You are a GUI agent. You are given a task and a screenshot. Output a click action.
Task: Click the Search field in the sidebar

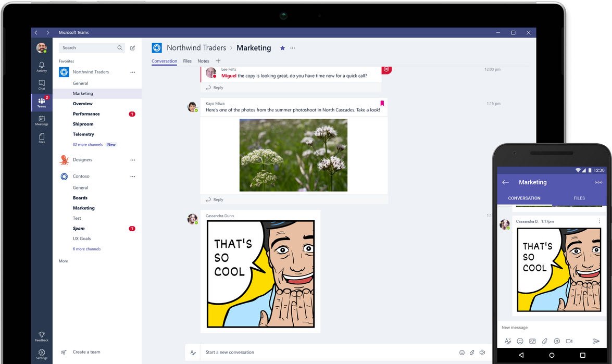89,48
